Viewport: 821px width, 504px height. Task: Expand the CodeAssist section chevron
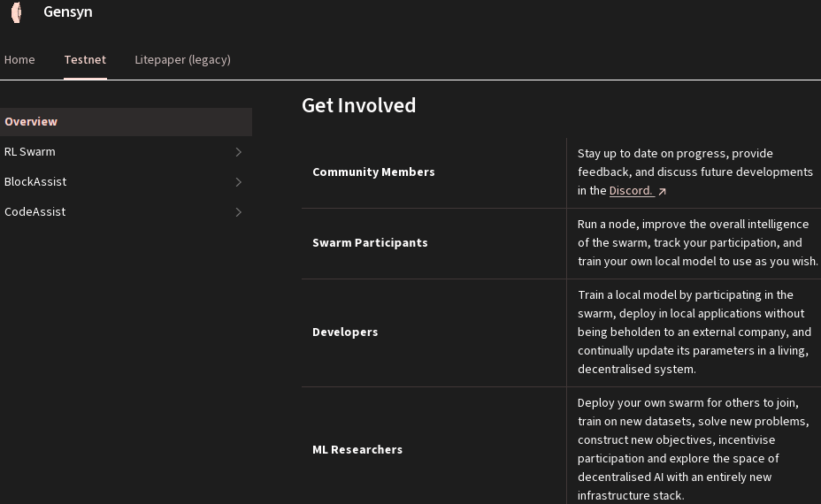238,212
